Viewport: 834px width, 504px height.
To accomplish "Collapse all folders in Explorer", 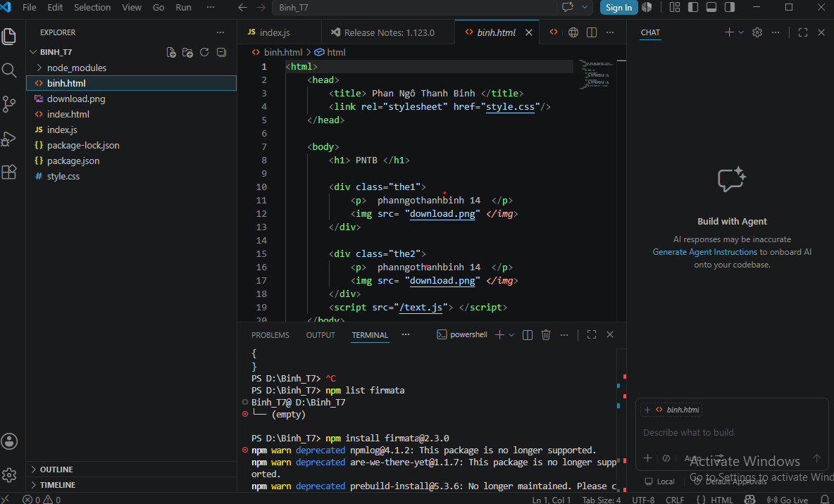I will pyautogui.click(x=221, y=52).
